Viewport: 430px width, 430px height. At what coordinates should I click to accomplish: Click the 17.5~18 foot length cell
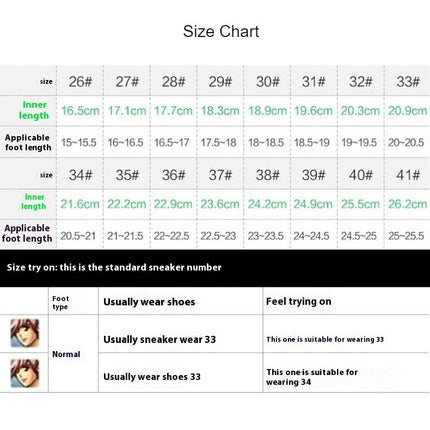click(219, 143)
